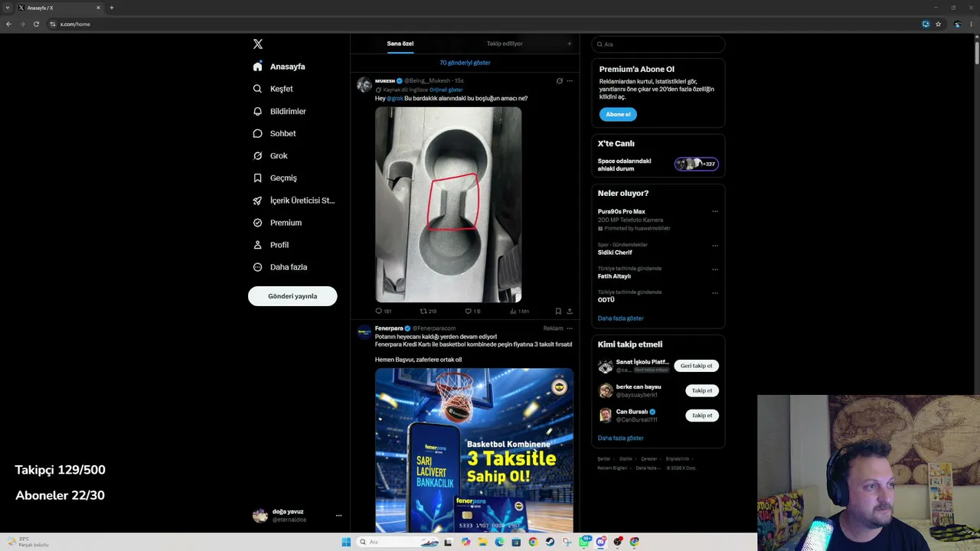The image size is (980, 551).
Task: Click the Ara search field on X
Action: [658, 44]
